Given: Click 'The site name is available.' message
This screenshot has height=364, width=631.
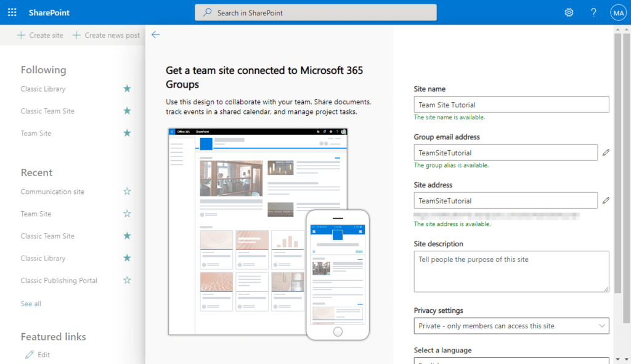Looking at the screenshot, I should click(449, 117).
